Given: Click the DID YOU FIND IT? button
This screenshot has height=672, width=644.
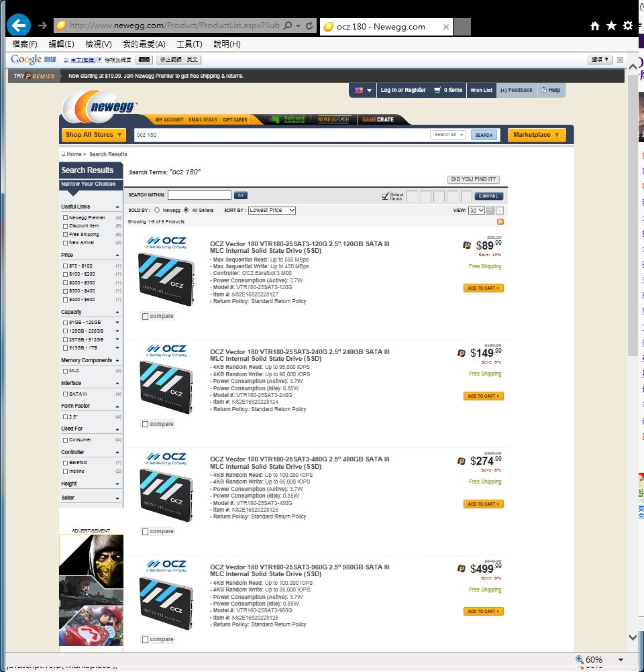Looking at the screenshot, I should coord(474,180).
